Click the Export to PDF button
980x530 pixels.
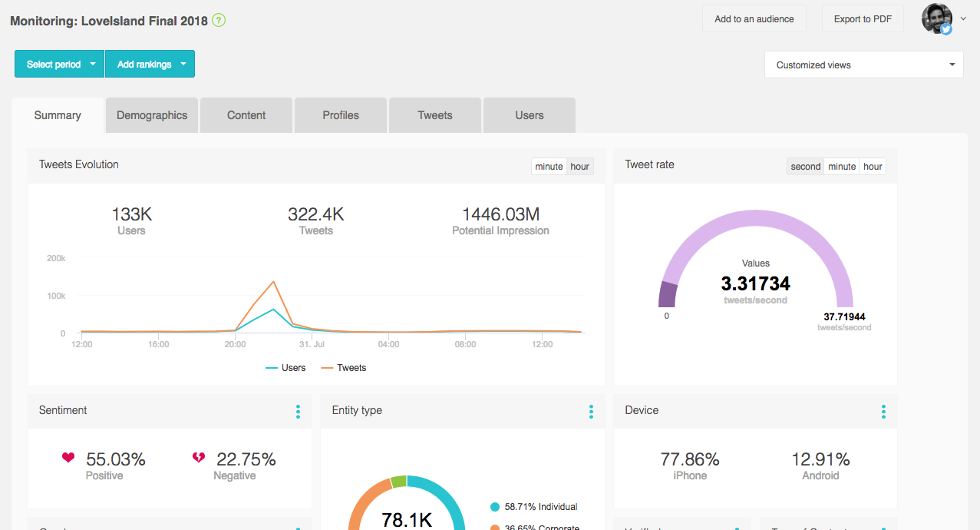point(863,19)
